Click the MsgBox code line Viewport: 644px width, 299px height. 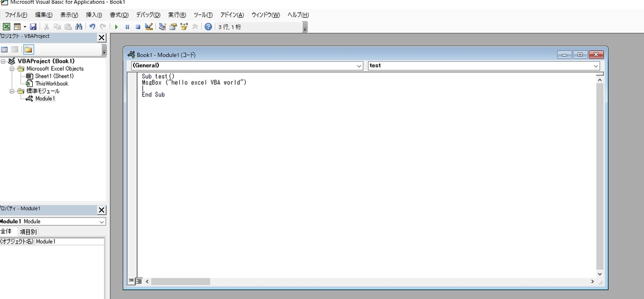coord(194,83)
